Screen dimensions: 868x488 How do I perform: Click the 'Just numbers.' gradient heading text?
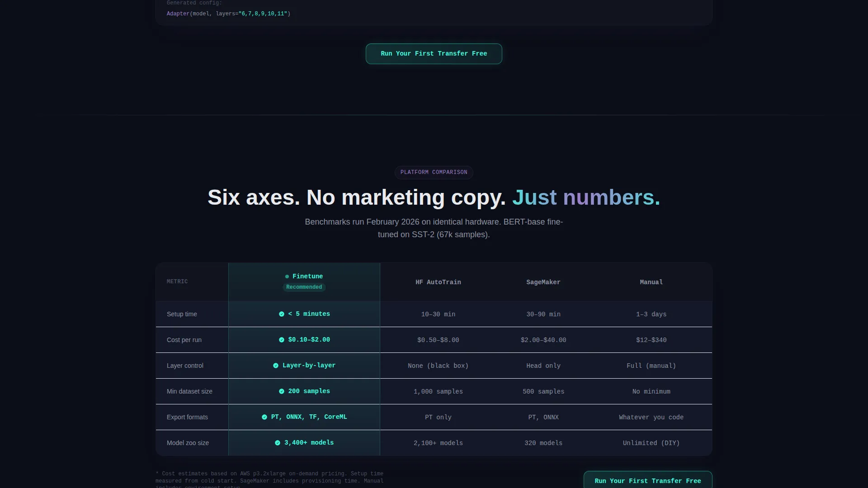tap(586, 197)
